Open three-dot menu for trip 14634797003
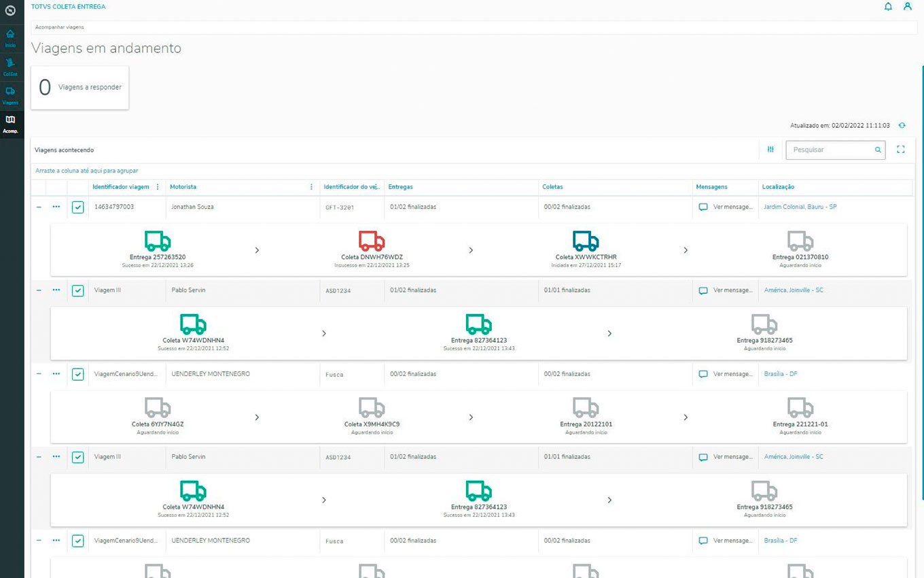This screenshot has width=924, height=578. tap(56, 207)
